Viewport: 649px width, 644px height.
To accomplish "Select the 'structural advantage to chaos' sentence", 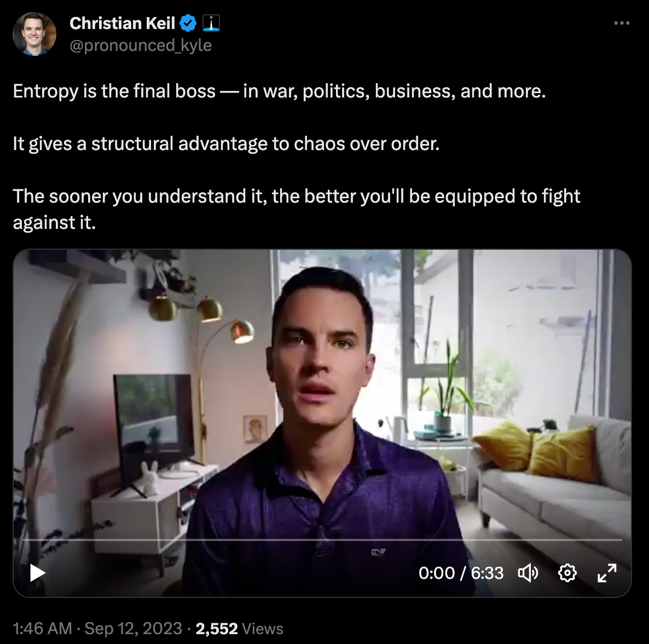I will (x=227, y=143).
